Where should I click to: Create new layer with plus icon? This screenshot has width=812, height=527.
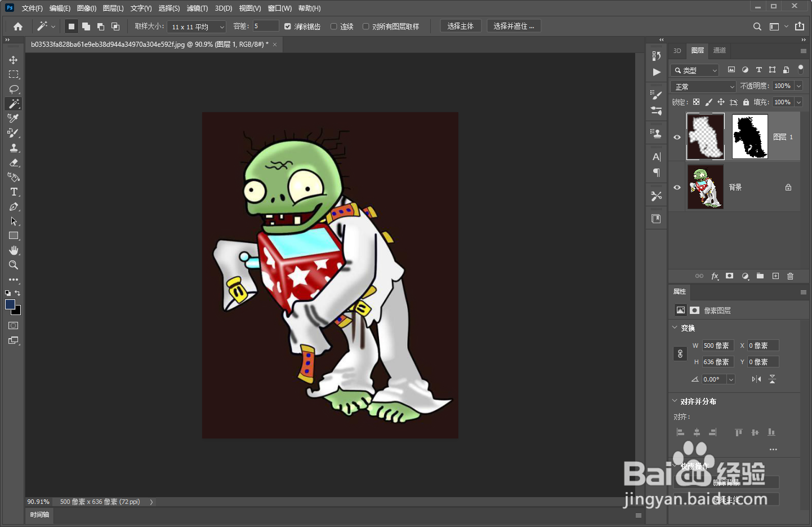775,276
